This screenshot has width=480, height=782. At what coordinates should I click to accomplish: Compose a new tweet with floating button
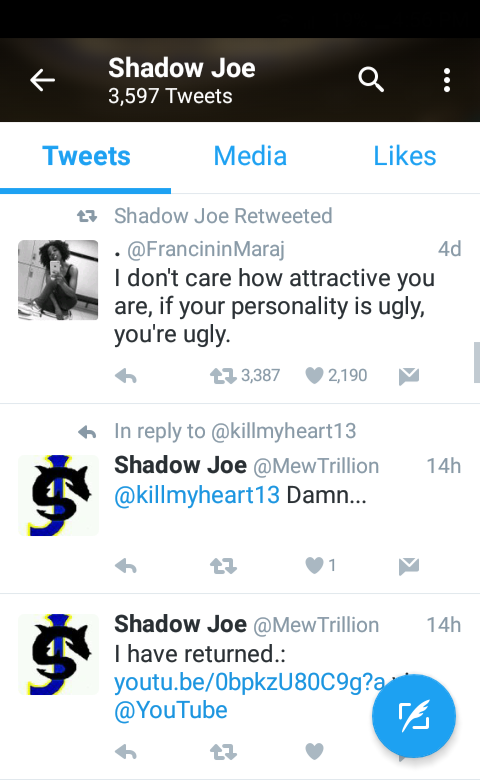click(414, 716)
